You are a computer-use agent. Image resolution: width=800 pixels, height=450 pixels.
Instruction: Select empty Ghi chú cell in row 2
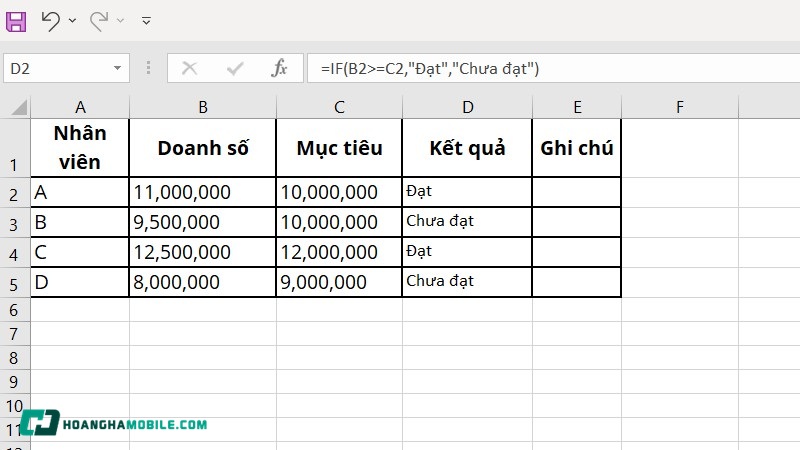coord(577,192)
